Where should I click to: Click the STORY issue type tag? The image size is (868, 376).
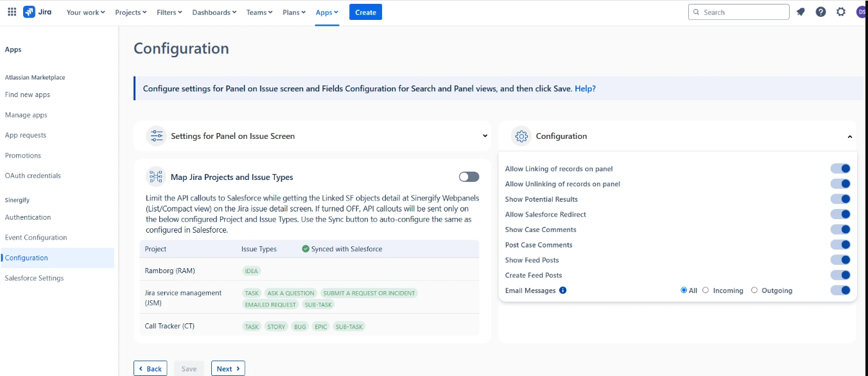coord(276,327)
